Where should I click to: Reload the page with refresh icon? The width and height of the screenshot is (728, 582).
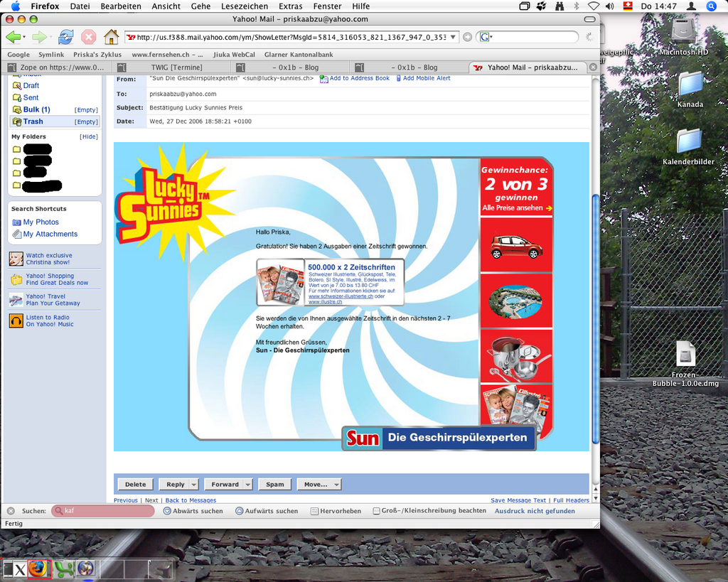click(x=66, y=37)
